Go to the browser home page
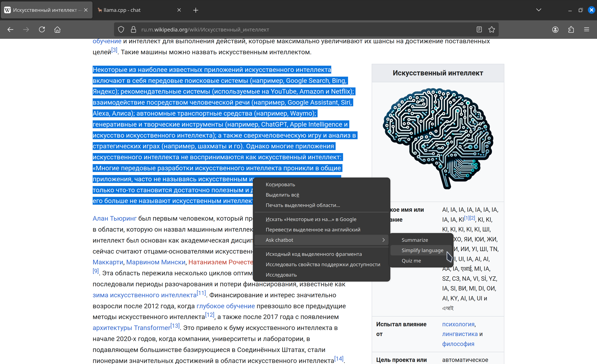Screen dimensions: 597x364 click(x=57, y=30)
